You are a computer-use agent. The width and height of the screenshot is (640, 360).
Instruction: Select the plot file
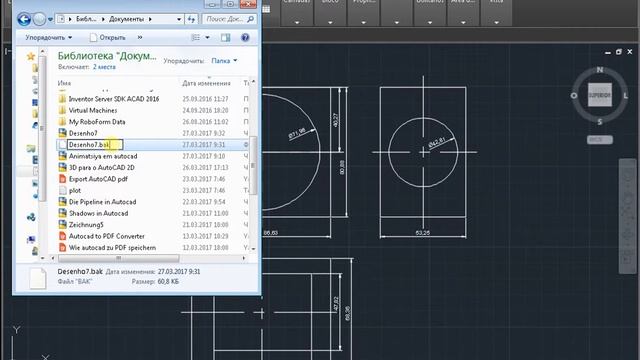tap(75, 191)
